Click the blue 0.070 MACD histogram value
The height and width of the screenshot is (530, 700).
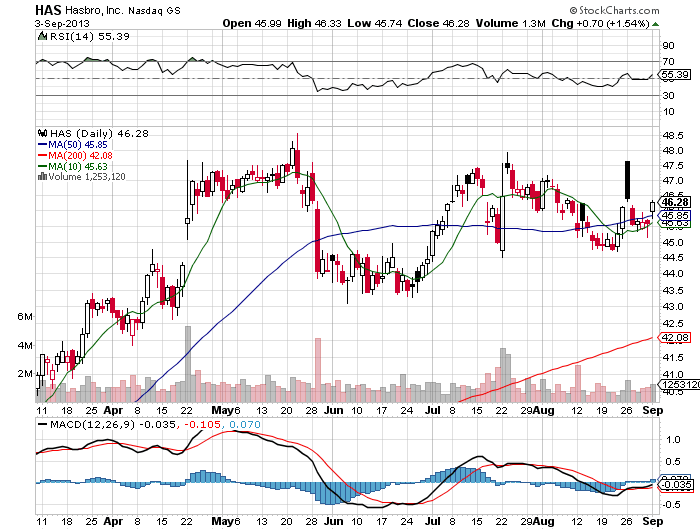(x=245, y=425)
